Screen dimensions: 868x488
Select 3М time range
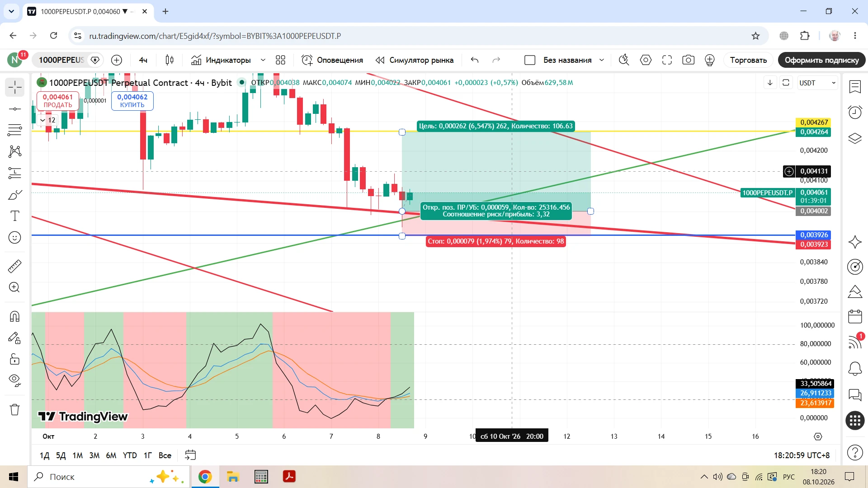click(94, 455)
